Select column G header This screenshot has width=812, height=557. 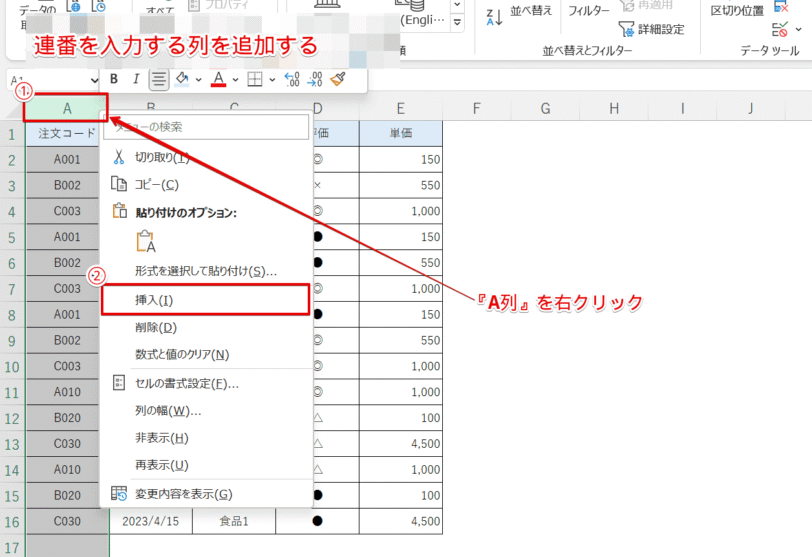[x=545, y=108]
